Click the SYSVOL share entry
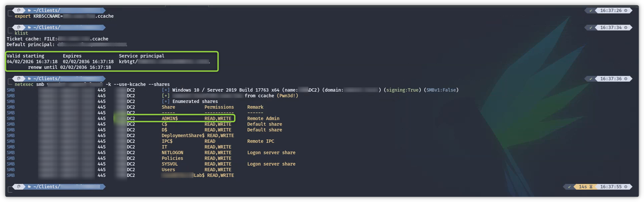Image resolution: width=644 pixels, height=202 pixels. (170, 164)
